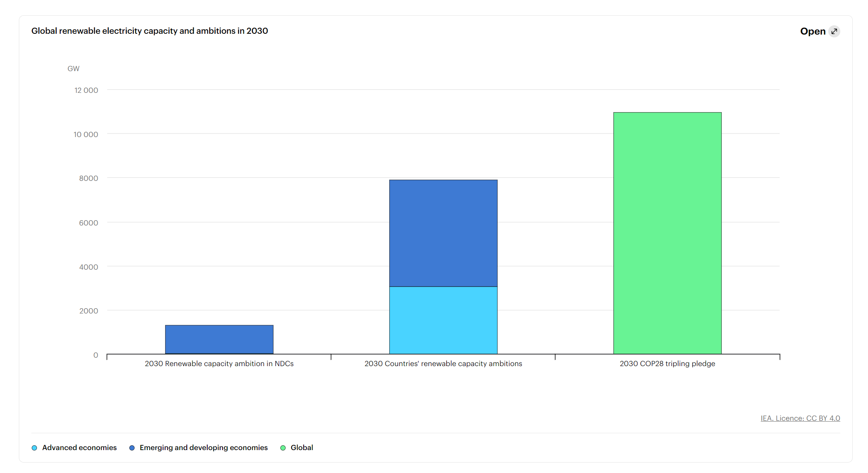Click the Global legend label
Screen dimensions: 868x473
(x=302, y=448)
